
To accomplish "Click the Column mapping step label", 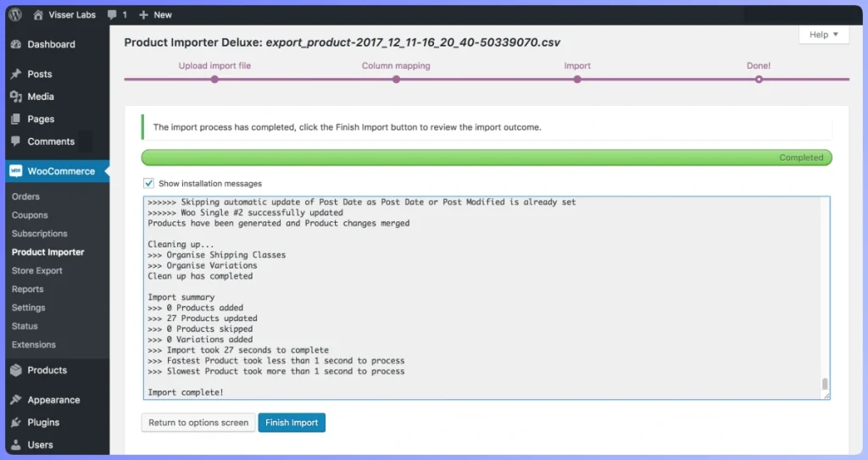I will coord(396,65).
